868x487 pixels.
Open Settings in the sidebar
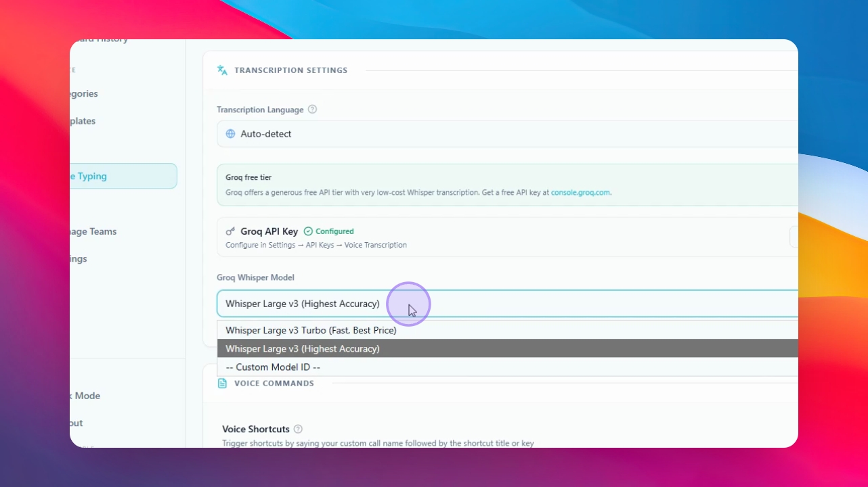click(79, 258)
